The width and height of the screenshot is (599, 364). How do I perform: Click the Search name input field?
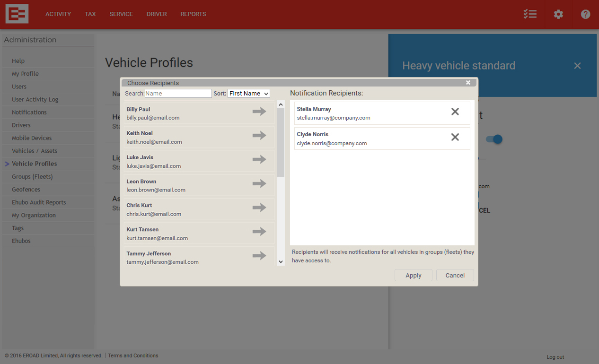click(x=178, y=94)
